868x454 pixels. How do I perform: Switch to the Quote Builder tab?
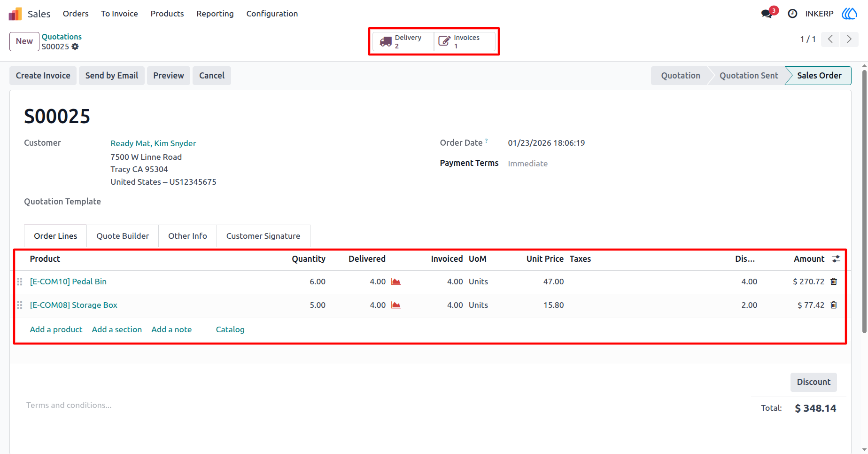point(123,236)
